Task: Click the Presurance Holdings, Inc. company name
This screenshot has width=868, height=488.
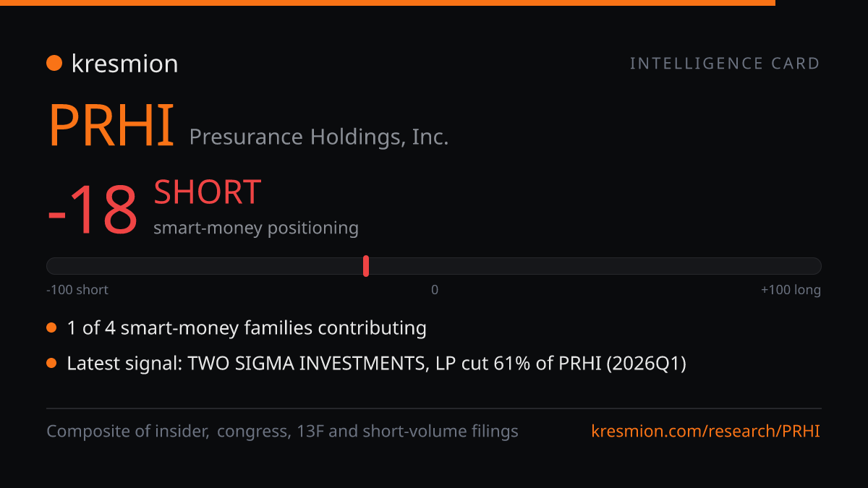Action: pos(319,137)
